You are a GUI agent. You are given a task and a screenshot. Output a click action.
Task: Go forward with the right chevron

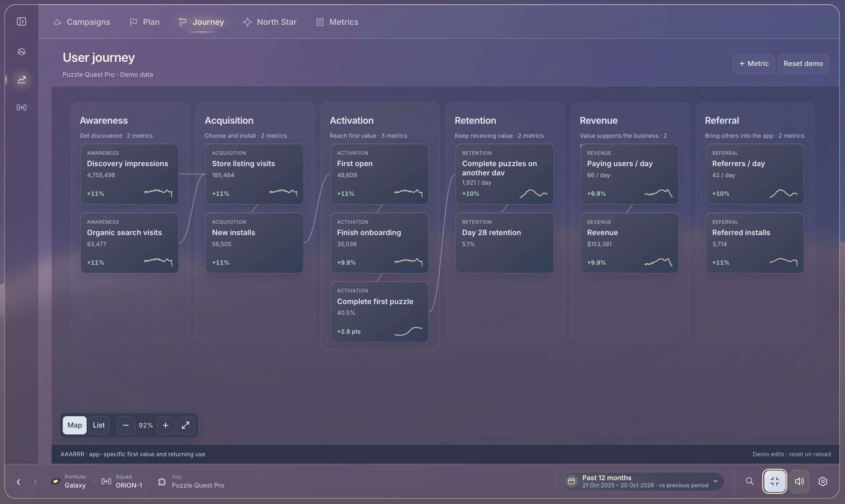pos(35,482)
